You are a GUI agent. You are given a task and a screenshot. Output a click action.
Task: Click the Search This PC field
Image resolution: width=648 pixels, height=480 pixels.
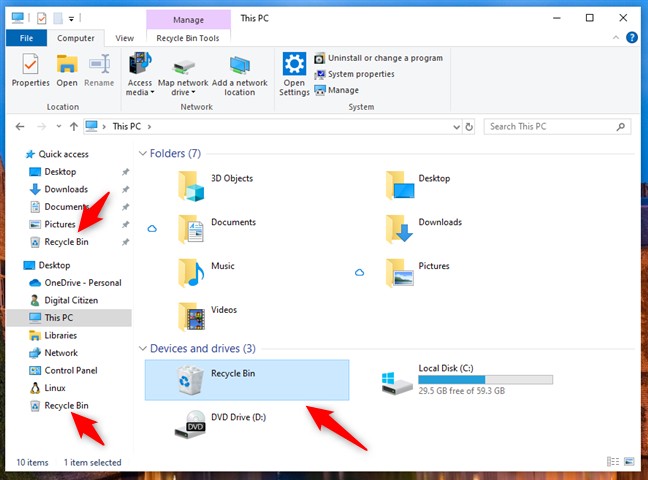tap(550, 127)
